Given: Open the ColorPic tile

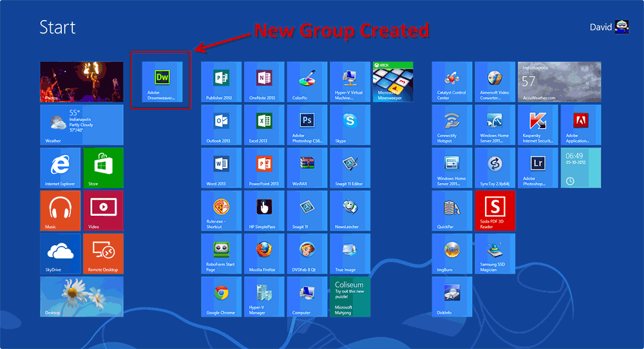Looking at the screenshot, I should [307, 82].
